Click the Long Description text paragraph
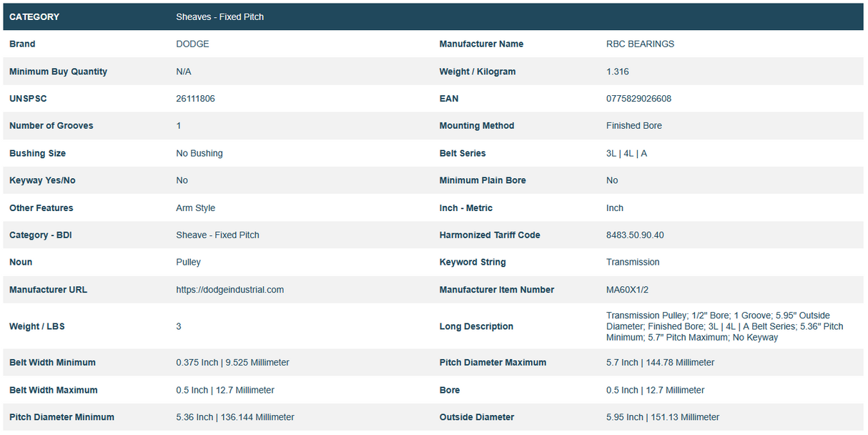Viewport: 868px width, 435px height. pyautogui.click(x=724, y=326)
